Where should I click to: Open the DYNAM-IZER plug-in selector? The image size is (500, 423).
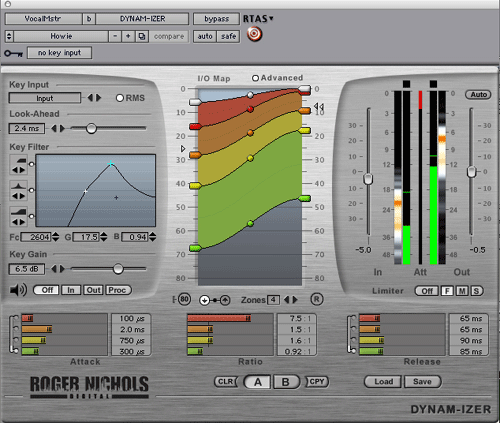tap(142, 19)
